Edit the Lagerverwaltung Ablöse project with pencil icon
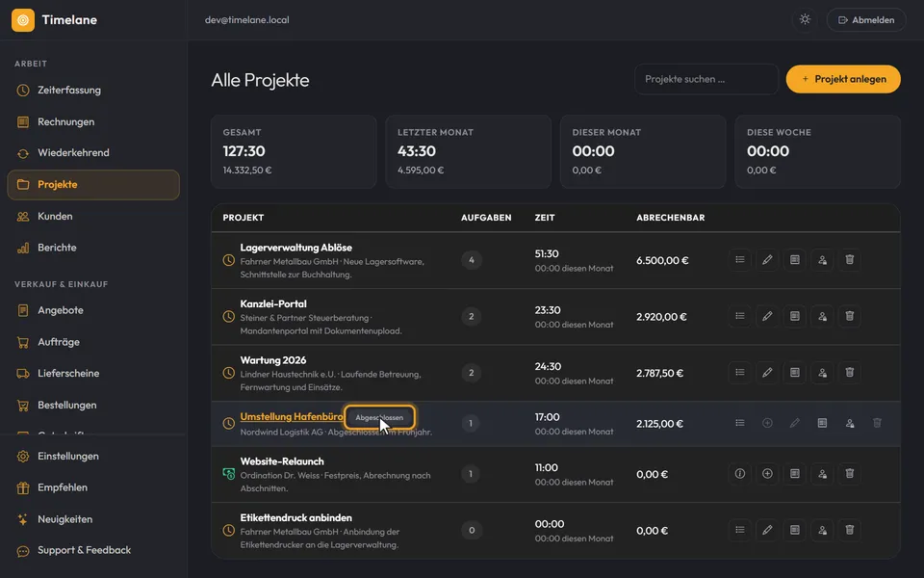This screenshot has height=578, width=924. 767,259
